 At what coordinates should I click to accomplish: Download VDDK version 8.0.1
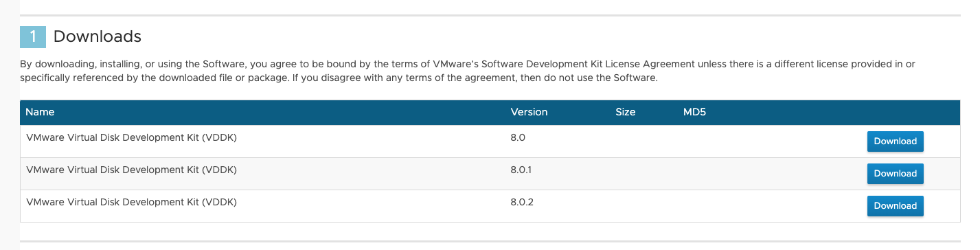(895, 174)
